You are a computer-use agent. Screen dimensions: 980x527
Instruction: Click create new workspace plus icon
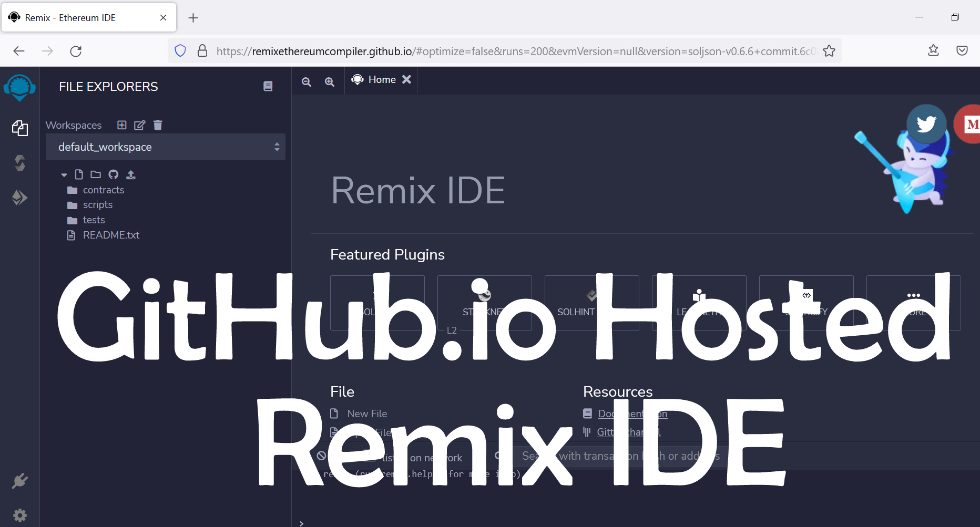pos(122,125)
